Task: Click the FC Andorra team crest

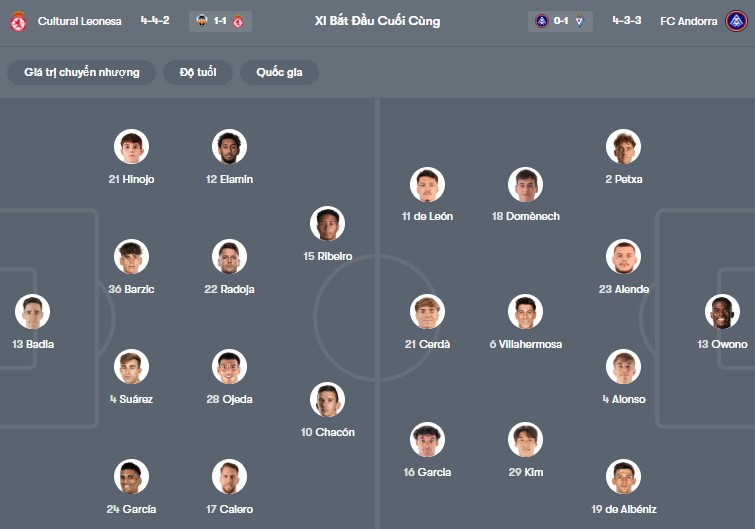Action: [x=736, y=21]
